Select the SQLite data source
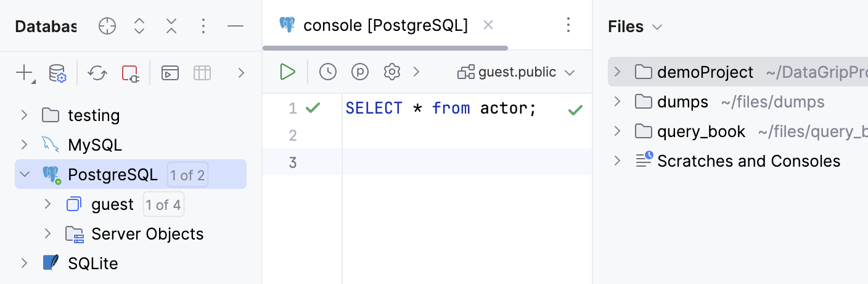The height and width of the screenshot is (284, 868). click(92, 264)
